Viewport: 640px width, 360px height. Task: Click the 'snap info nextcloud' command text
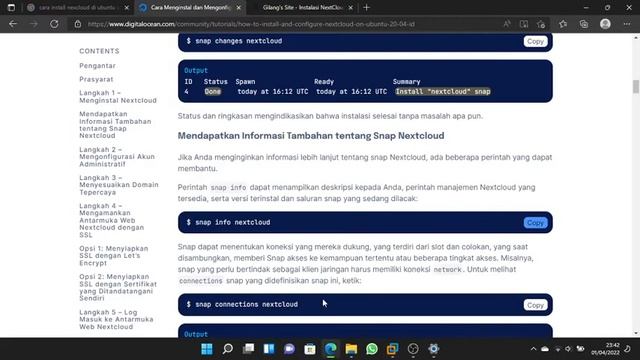click(232, 222)
